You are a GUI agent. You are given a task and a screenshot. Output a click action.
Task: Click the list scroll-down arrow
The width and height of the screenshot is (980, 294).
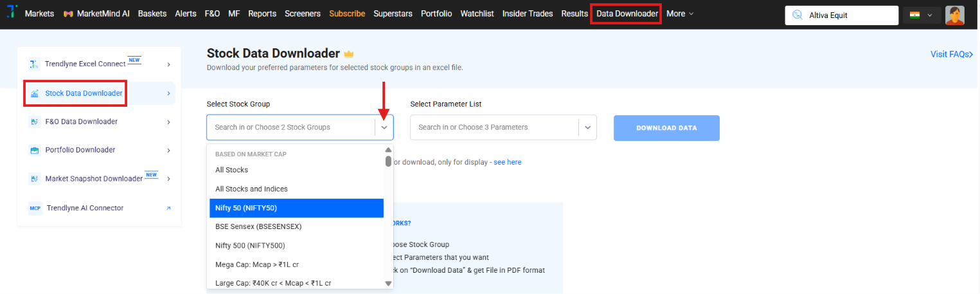[388, 283]
